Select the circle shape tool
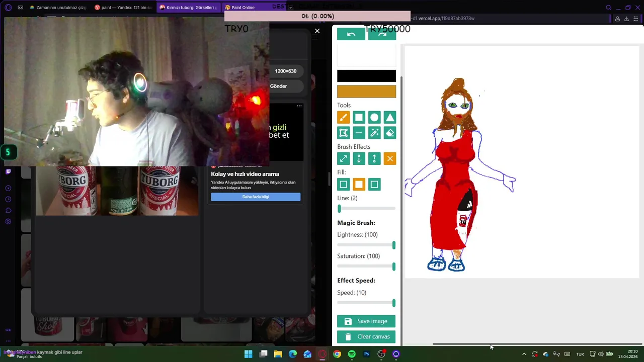 [x=374, y=118]
